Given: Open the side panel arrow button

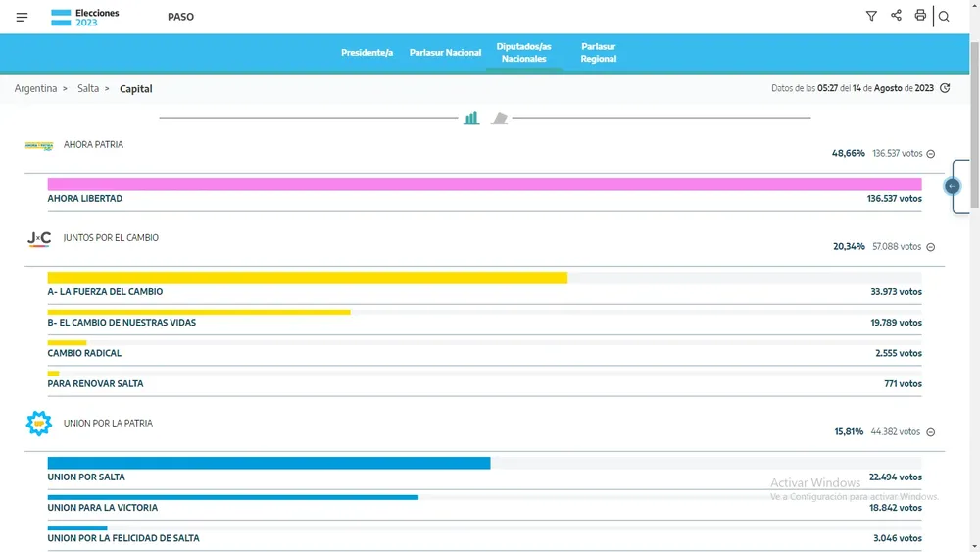Looking at the screenshot, I should [952, 186].
